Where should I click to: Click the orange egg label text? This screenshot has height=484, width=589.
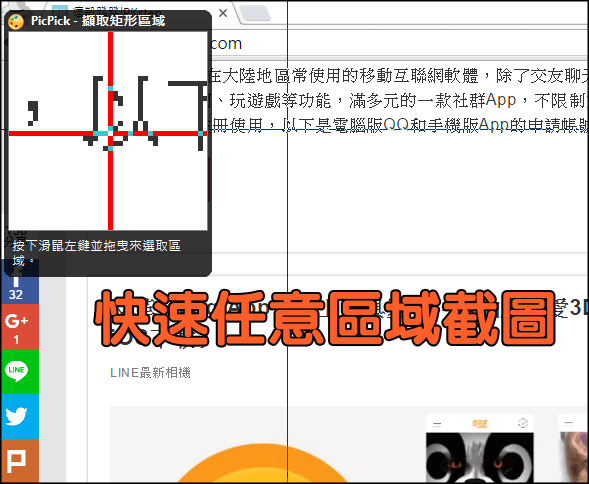(x=480, y=424)
